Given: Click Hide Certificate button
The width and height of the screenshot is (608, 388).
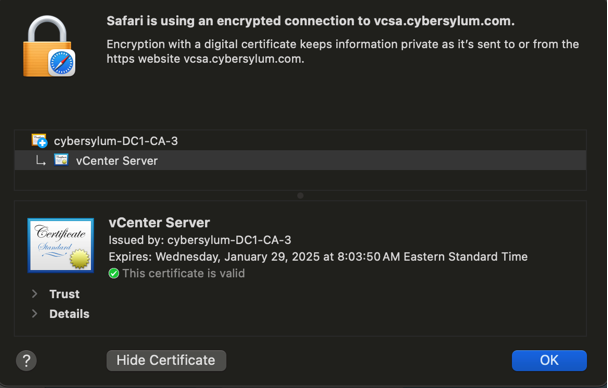Looking at the screenshot, I should (x=166, y=360).
